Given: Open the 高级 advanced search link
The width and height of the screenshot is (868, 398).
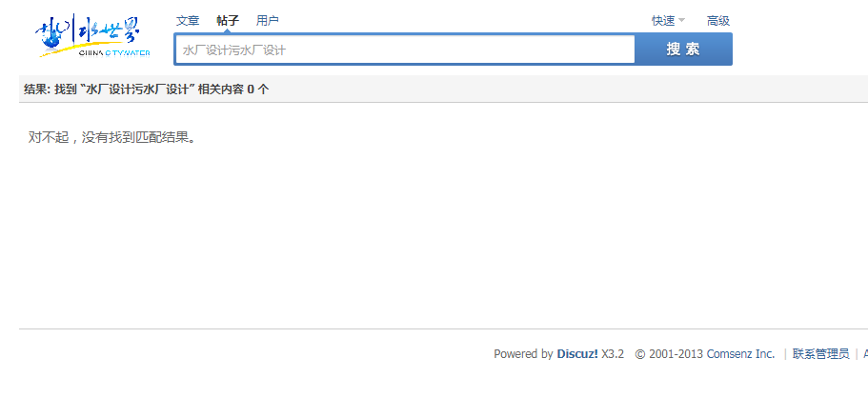Looking at the screenshot, I should (x=718, y=21).
